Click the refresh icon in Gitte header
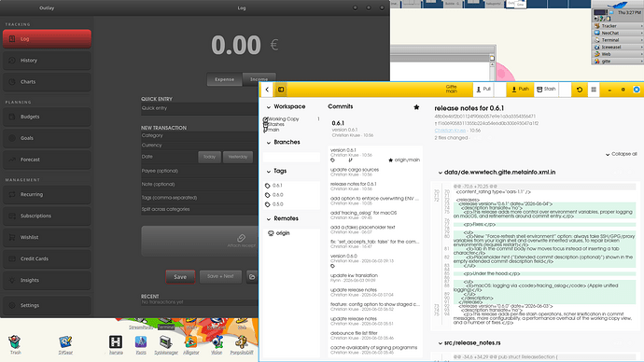The image size is (644, 362). (580, 90)
